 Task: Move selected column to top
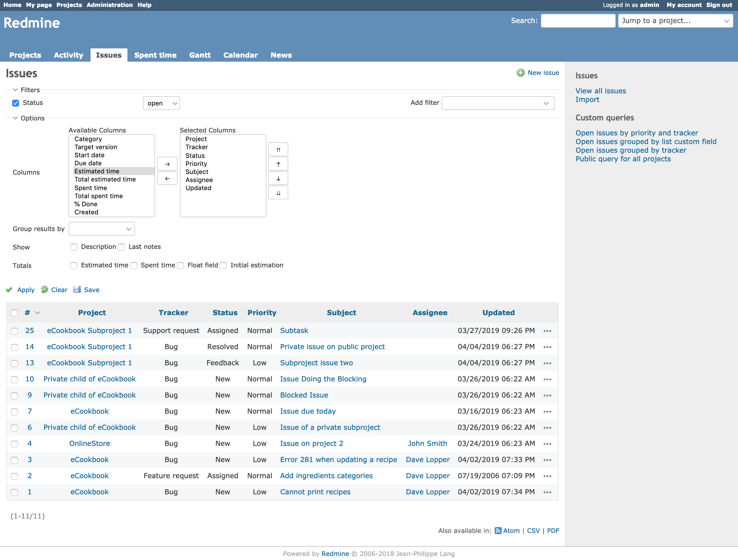[x=278, y=150]
